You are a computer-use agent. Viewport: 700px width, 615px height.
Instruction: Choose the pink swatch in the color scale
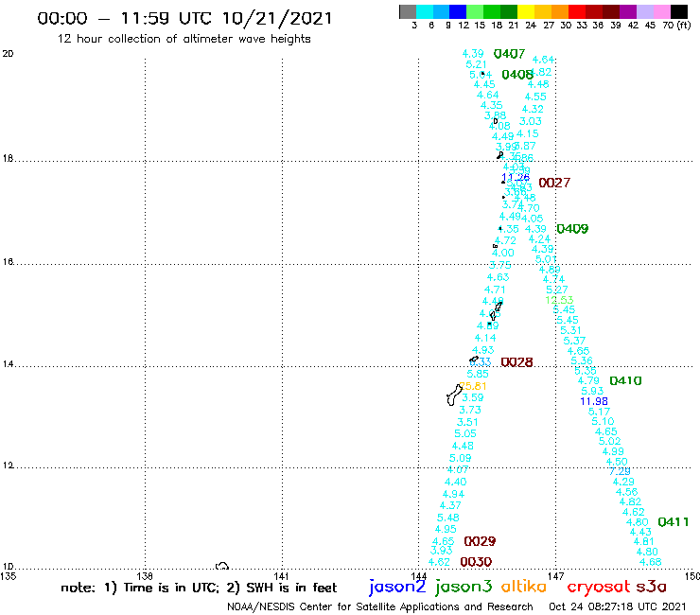tap(661, 11)
